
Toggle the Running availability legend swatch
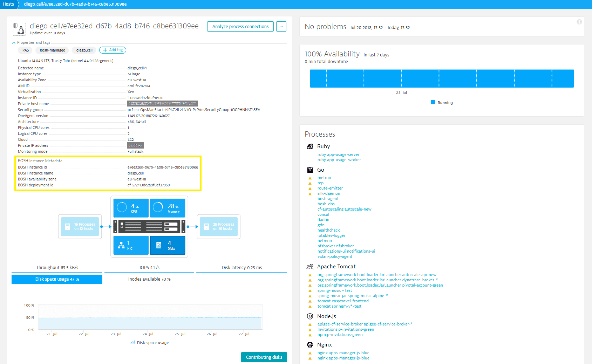tap(433, 102)
